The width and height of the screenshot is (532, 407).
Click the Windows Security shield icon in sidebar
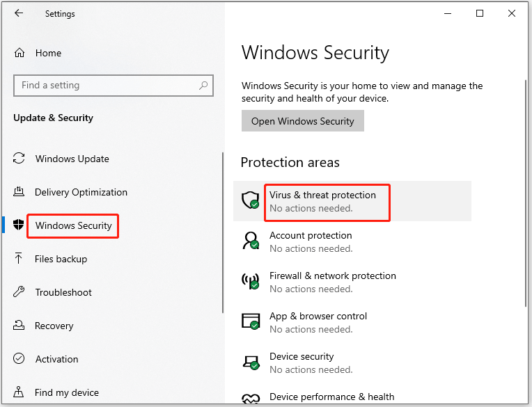[18, 225]
